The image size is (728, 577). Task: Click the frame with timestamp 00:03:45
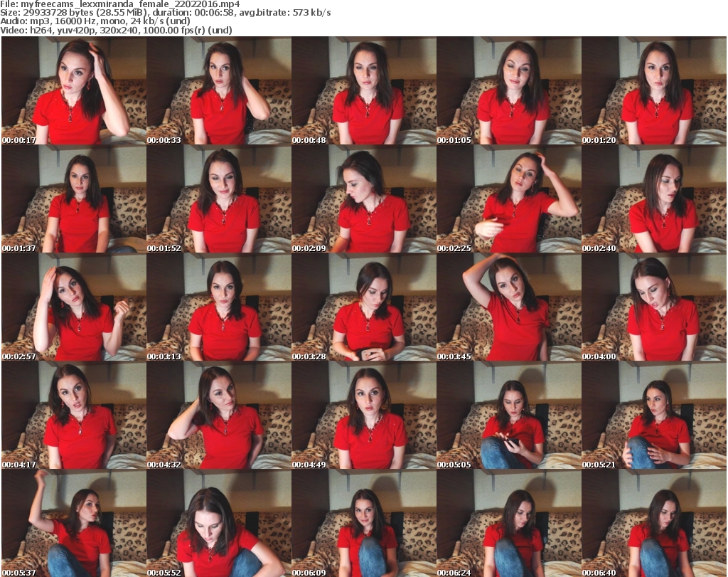click(509, 307)
